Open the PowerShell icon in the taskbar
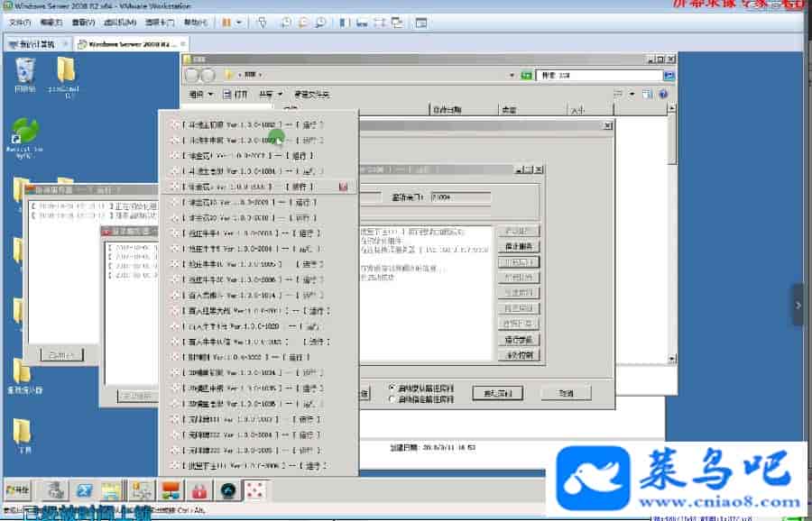This screenshot has width=812, height=521. [x=82, y=490]
